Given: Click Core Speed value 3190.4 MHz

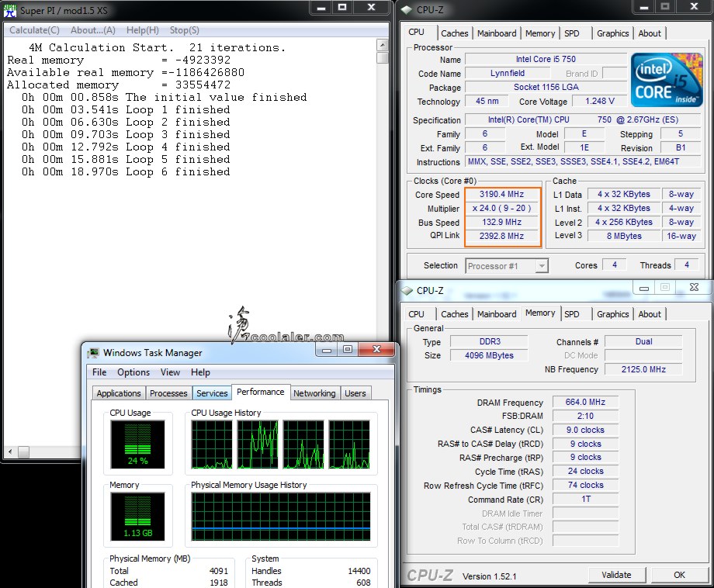Looking at the screenshot, I should point(502,195).
